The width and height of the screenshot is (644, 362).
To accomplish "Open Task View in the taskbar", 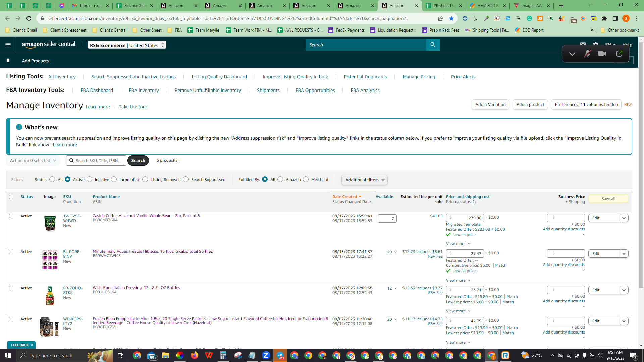I will [x=121, y=355].
